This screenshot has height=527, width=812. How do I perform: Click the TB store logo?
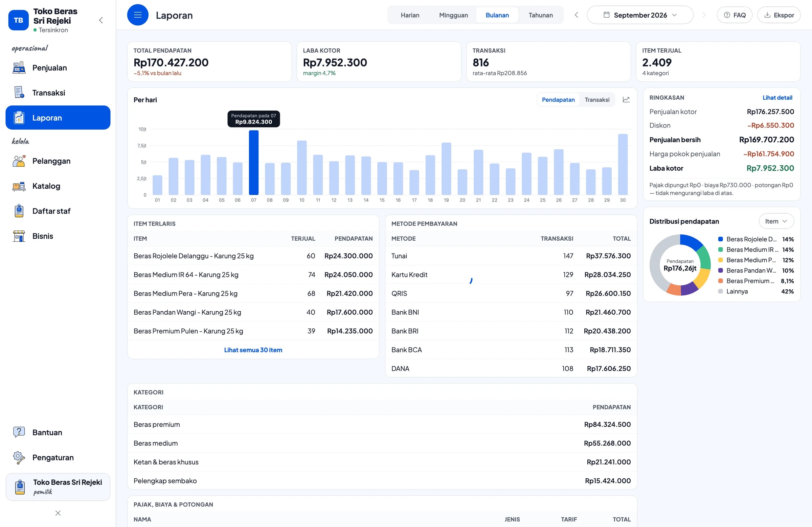18,20
